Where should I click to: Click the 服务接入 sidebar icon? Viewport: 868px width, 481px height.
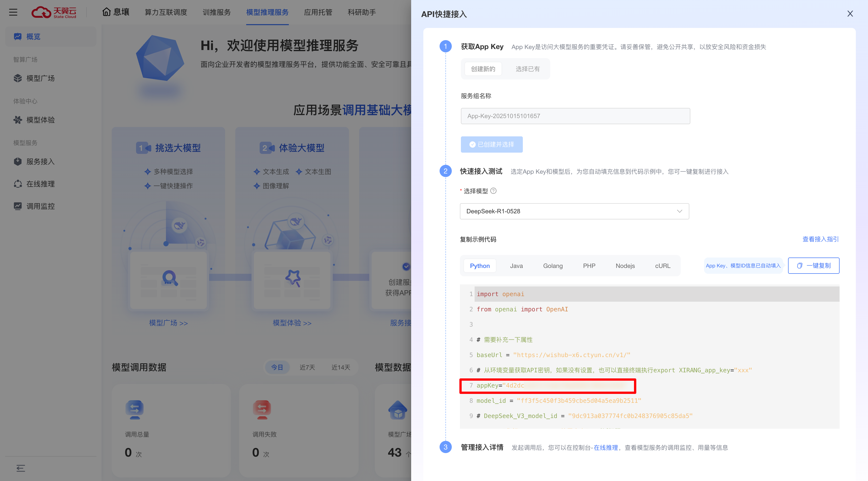pos(18,162)
